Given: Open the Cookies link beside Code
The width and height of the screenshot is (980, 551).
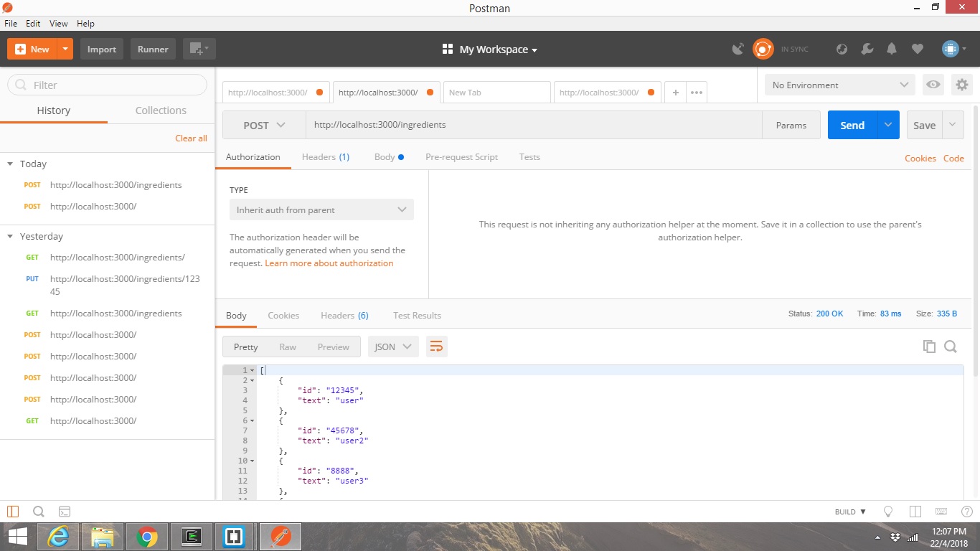Looking at the screenshot, I should [x=920, y=159].
